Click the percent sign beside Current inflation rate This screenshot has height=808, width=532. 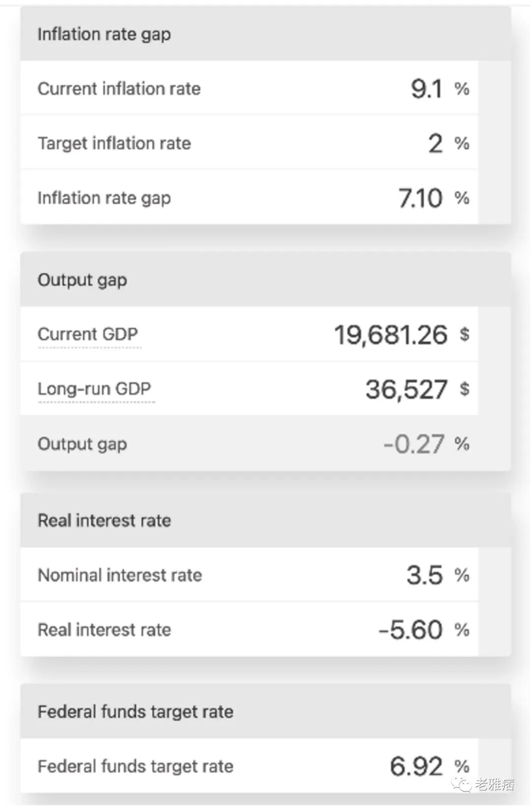coord(462,89)
